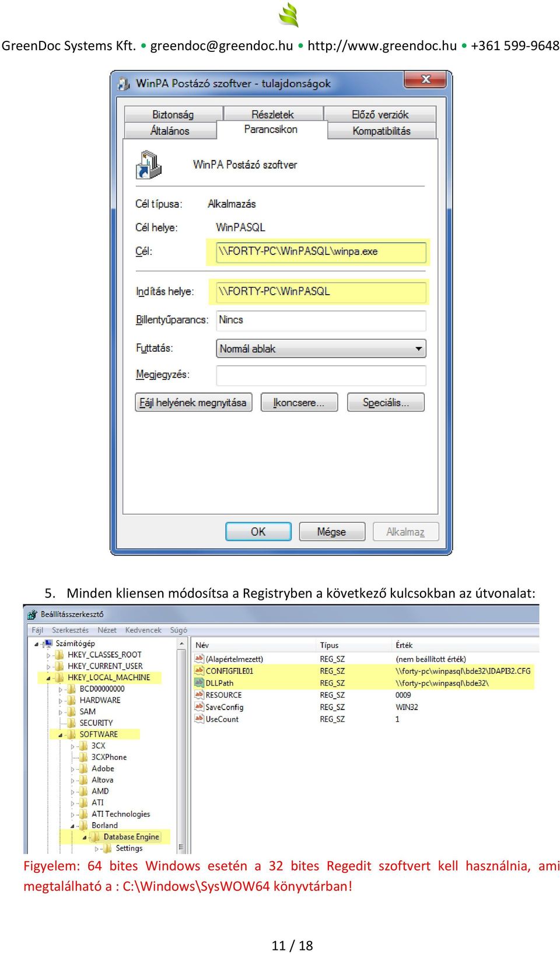This screenshot has width=560, height=954.
Task: Open the Fájl menu in registry editor
Action: coord(37,630)
